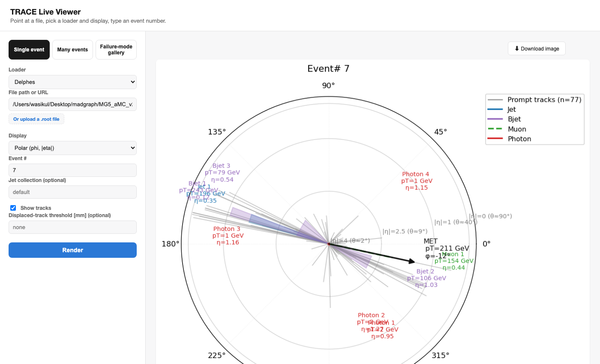Click the 180° axis tick label

(x=171, y=244)
